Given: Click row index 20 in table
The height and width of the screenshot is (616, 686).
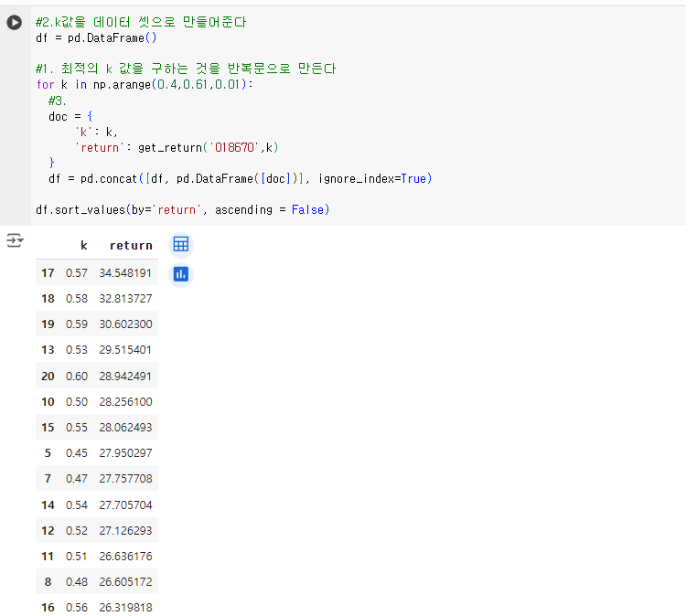Looking at the screenshot, I should 48,376.
